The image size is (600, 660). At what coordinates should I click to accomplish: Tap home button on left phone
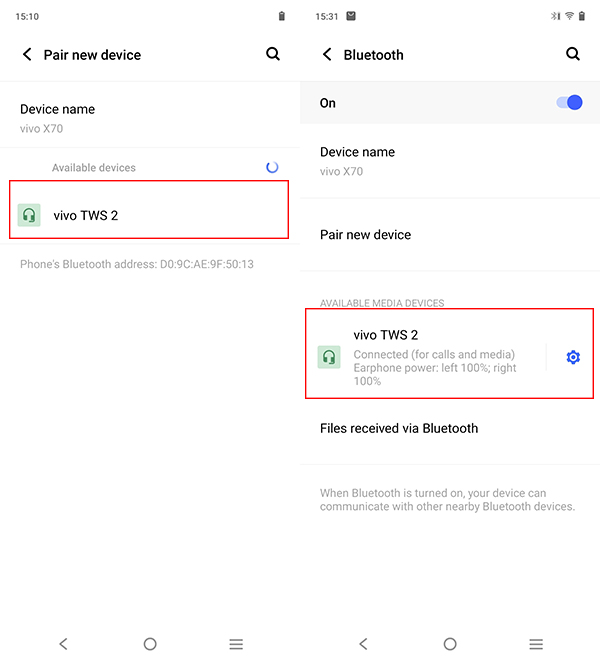pos(150,644)
